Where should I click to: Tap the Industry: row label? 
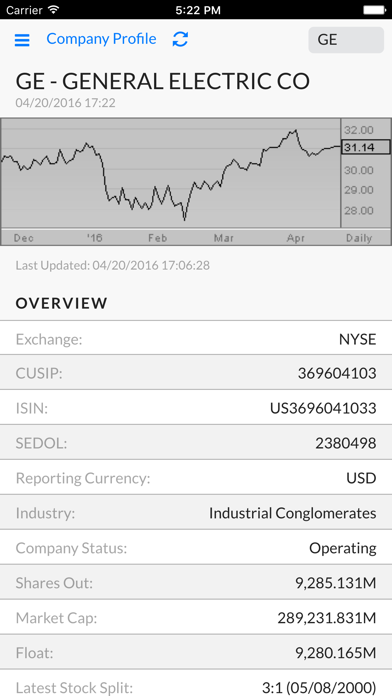pos(45,514)
